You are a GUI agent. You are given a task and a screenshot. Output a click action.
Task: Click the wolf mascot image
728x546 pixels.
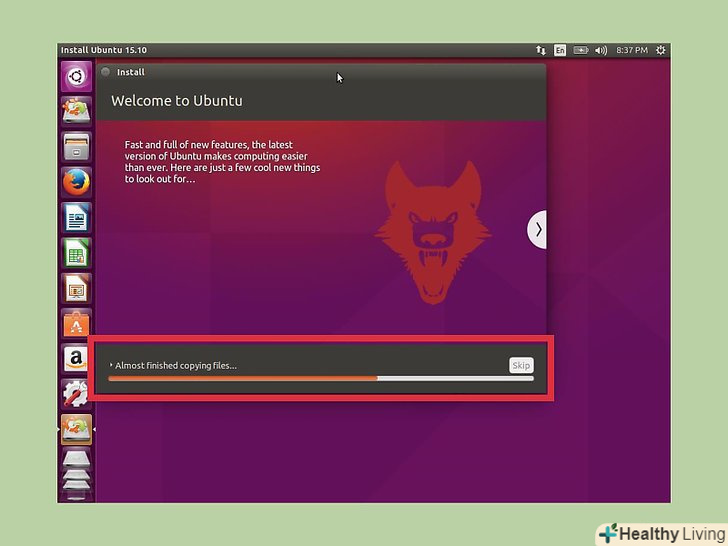tap(433, 232)
